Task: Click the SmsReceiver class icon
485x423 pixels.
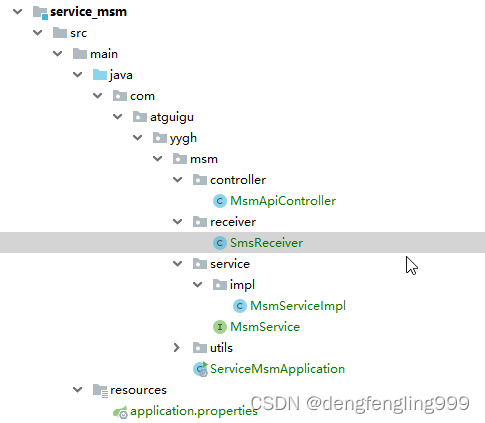Action: pos(220,243)
